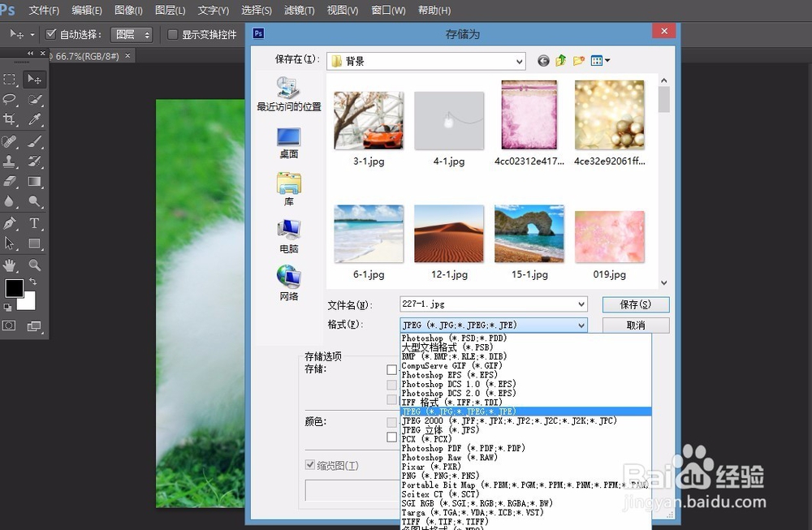Go to 库 libraries location
Image resolution: width=812 pixels, height=530 pixels.
click(289, 189)
